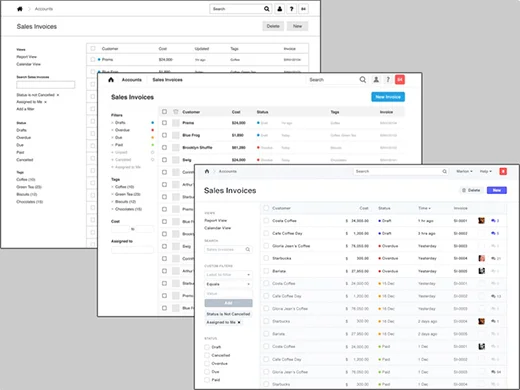Screen dimensions: 520x390
Task: Open the Marion user dropdown
Action: 464,171
